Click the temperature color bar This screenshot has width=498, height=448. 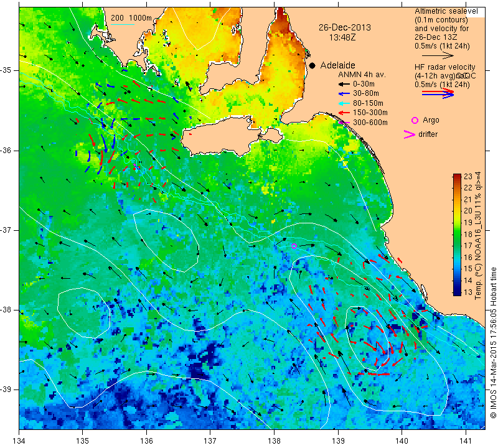[x=457, y=235]
